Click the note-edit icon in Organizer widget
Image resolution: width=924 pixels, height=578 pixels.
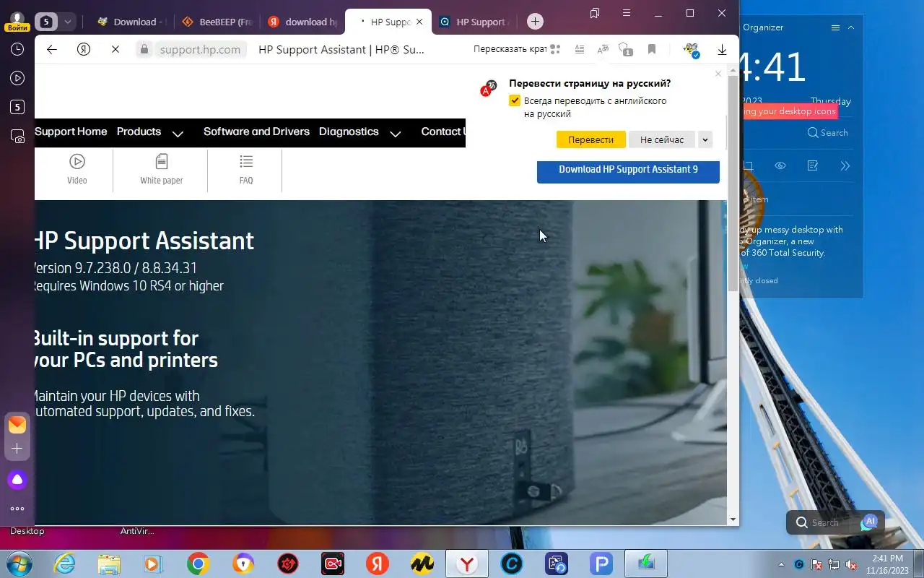click(813, 165)
